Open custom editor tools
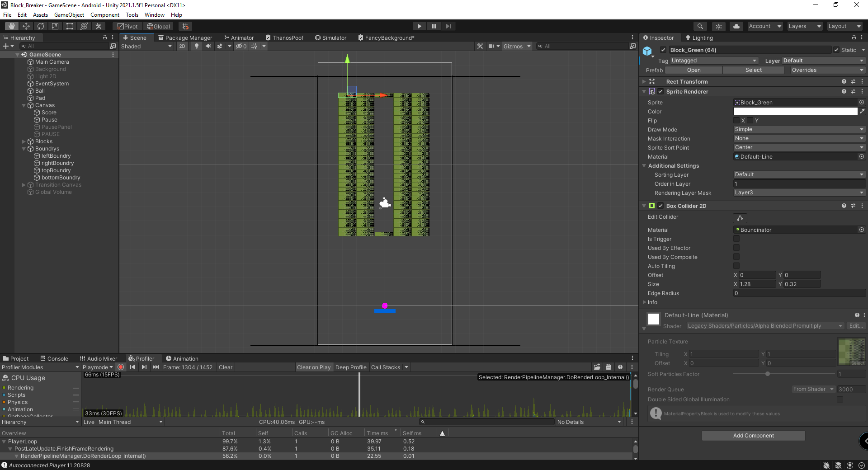Image resolution: width=868 pixels, height=470 pixels. 99,26
